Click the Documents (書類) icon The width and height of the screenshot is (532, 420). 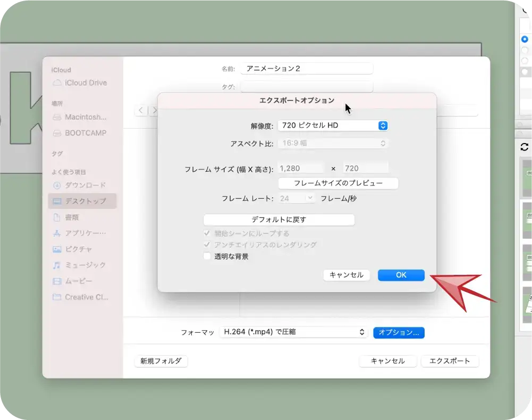click(x=57, y=217)
